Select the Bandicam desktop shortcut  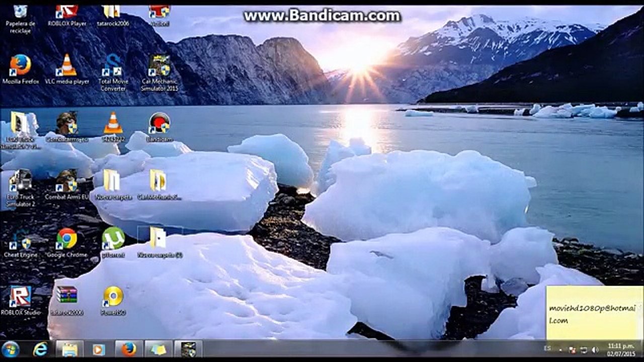click(x=159, y=127)
